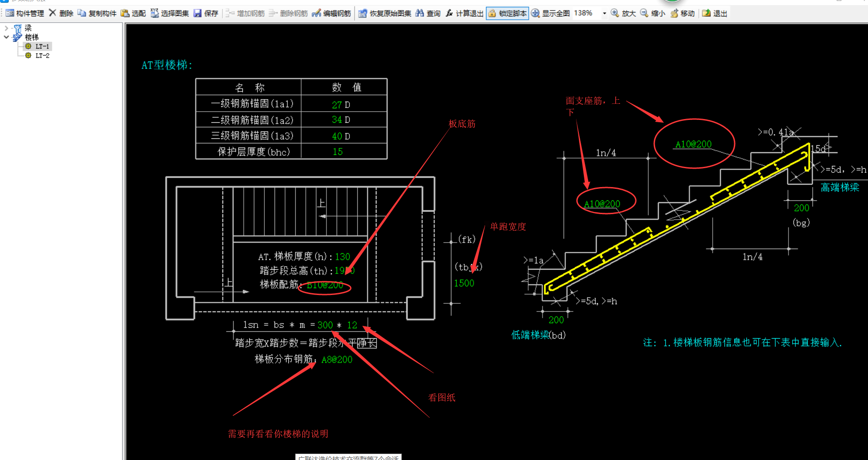Click step count value 12
The image size is (868, 460).
(352, 325)
